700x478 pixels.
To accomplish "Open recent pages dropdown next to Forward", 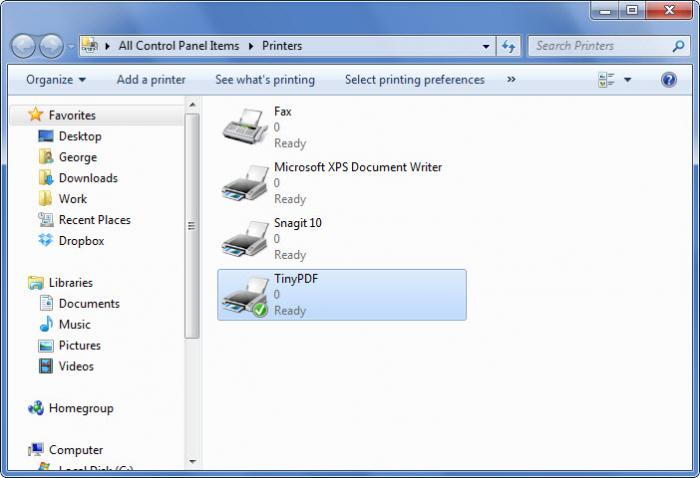I will pyautogui.click(x=70, y=46).
